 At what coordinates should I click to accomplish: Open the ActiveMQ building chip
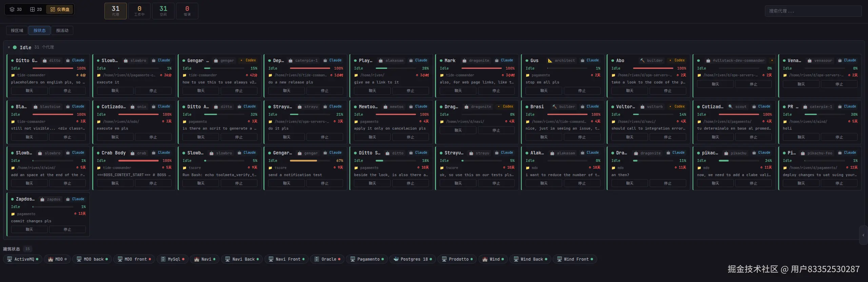(x=23, y=259)
